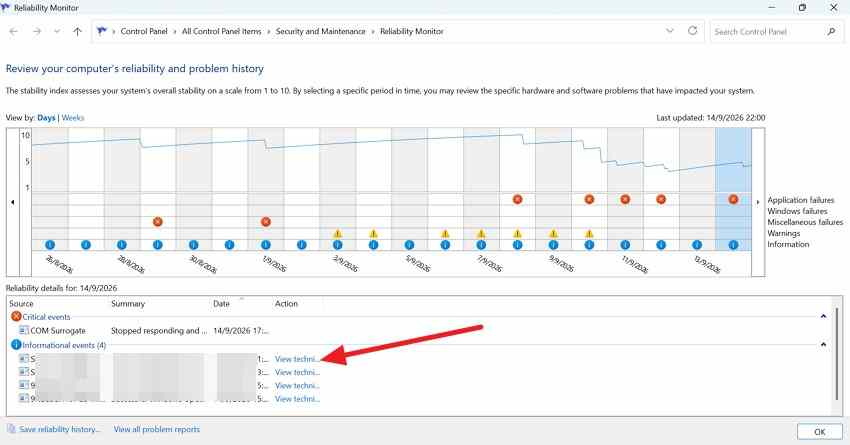
Task: Open the chevron after Security and Maintenance
Action: click(x=373, y=31)
